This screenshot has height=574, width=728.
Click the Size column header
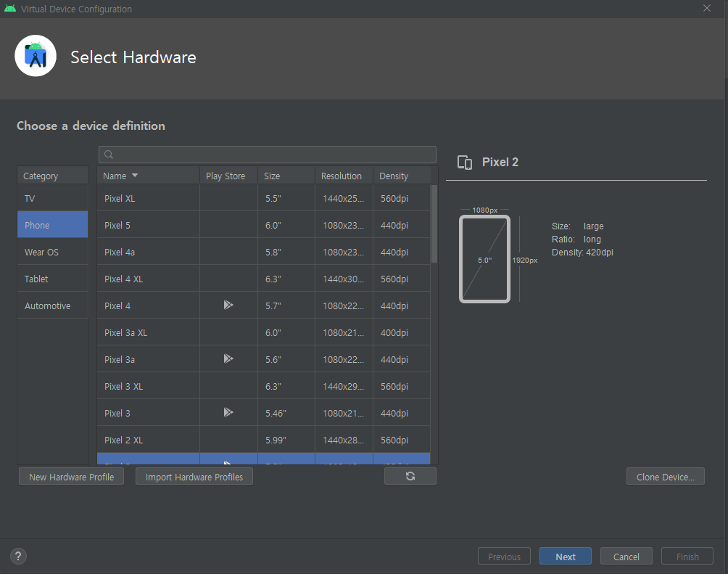(286, 176)
